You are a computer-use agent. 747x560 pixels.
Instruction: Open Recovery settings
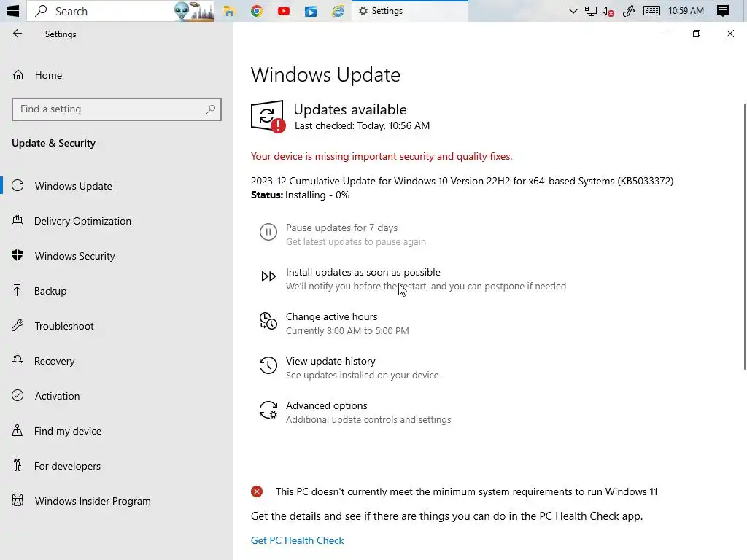[x=117, y=361]
